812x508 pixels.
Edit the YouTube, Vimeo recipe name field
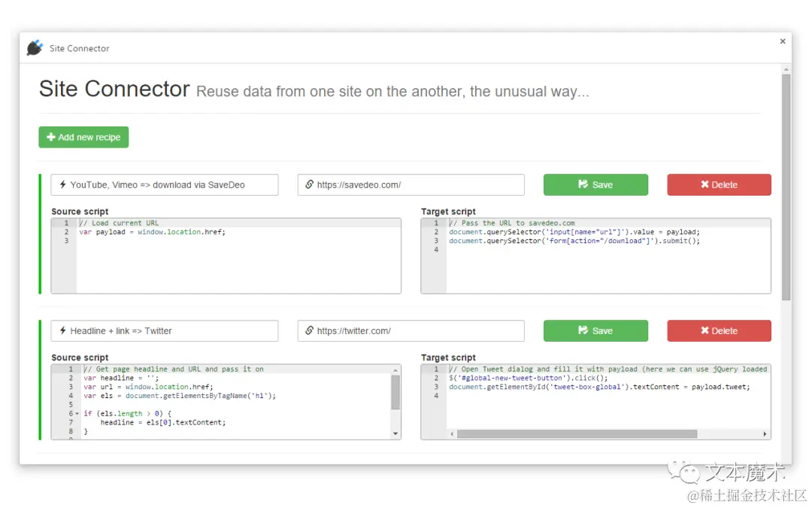[164, 184]
